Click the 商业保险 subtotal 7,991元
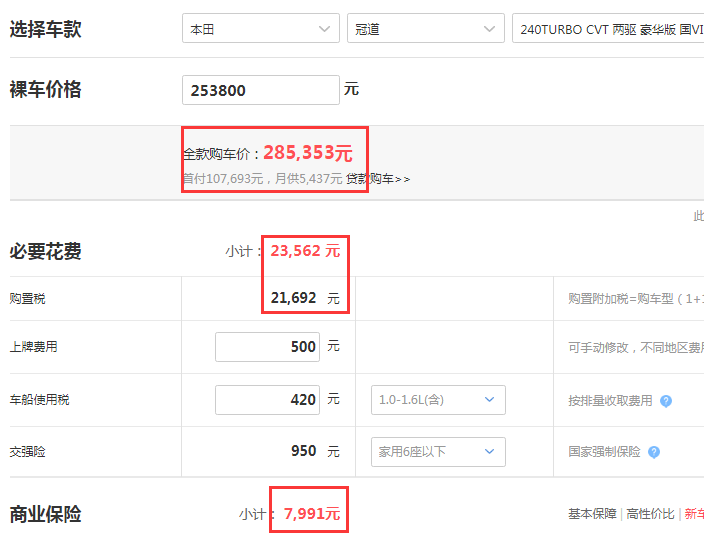704x537 pixels. [x=312, y=513]
